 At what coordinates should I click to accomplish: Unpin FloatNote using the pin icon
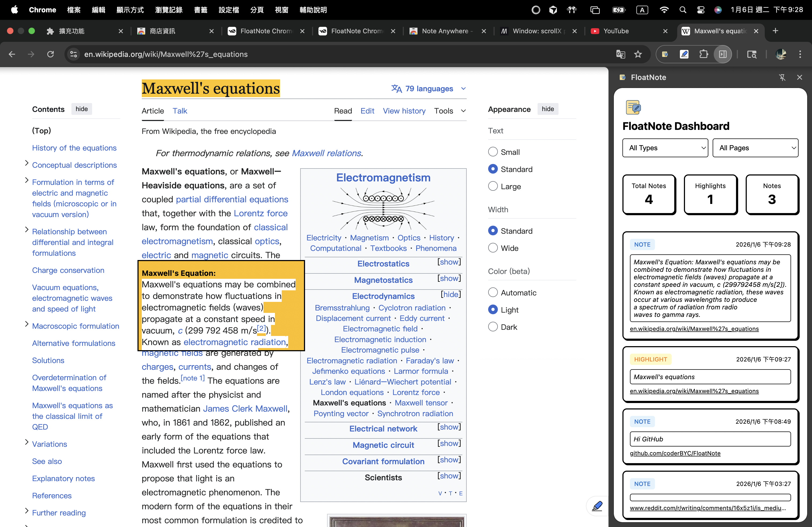783,77
